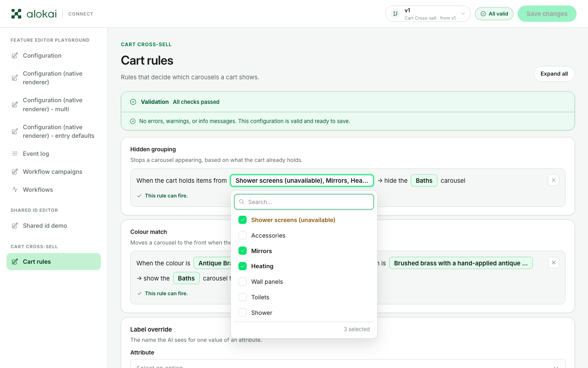Open the Antique Brass colour dropdown

(x=212, y=263)
